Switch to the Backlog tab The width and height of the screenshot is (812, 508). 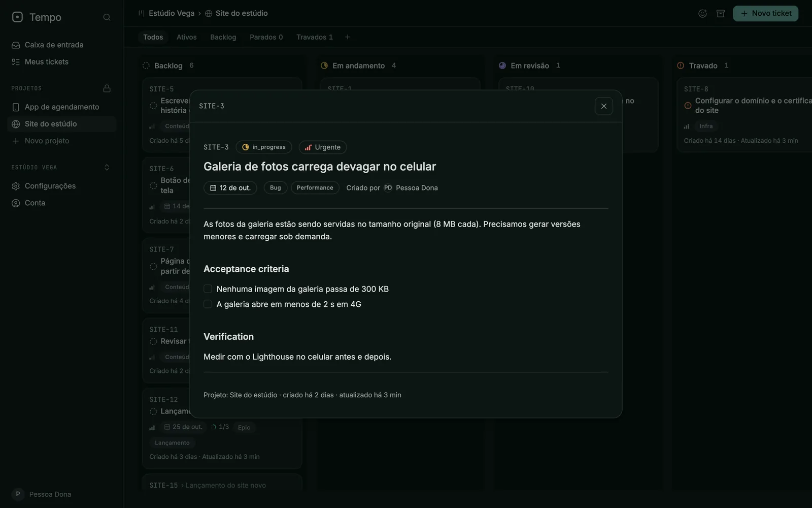(223, 37)
